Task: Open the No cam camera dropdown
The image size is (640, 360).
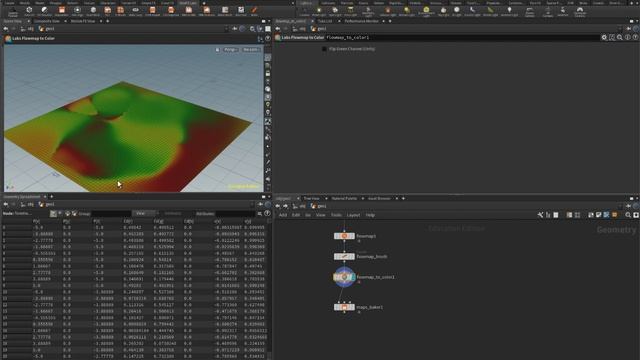Action: click(251, 49)
